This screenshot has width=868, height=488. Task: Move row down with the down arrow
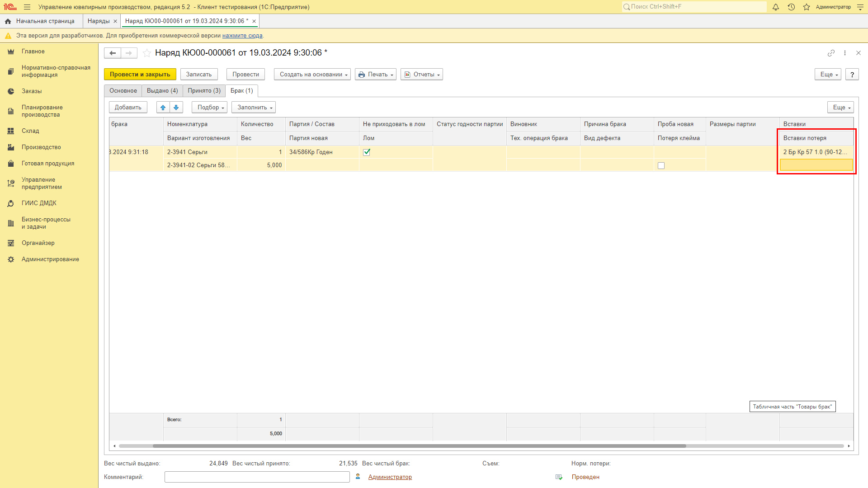pos(176,107)
